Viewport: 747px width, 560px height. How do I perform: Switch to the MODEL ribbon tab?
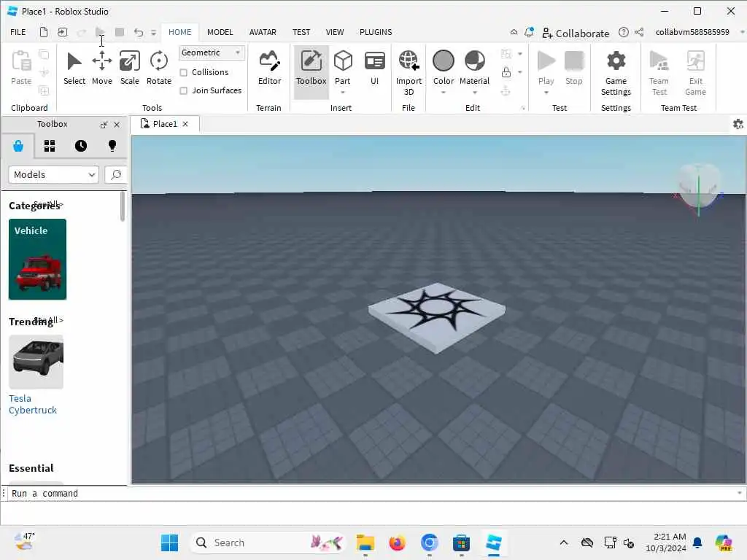[x=220, y=32]
